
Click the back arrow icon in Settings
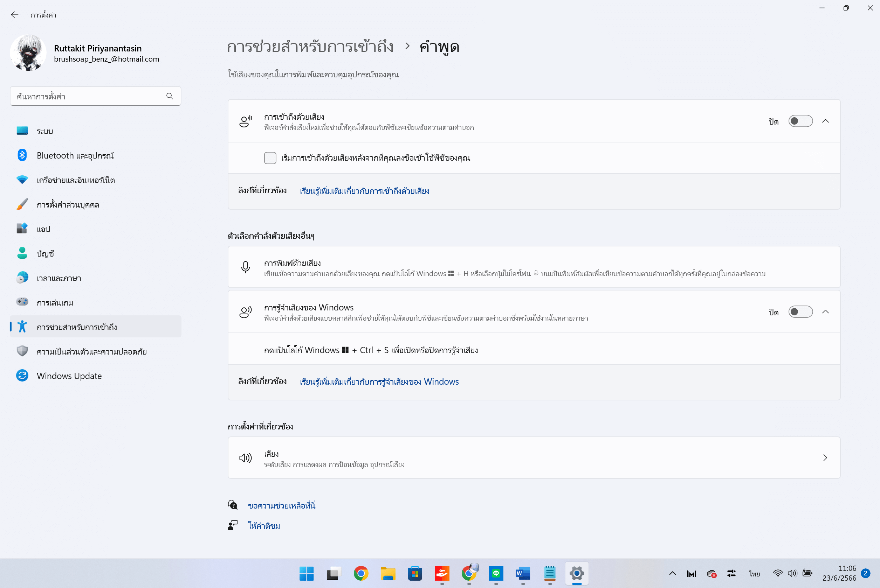tap(15, 15)
